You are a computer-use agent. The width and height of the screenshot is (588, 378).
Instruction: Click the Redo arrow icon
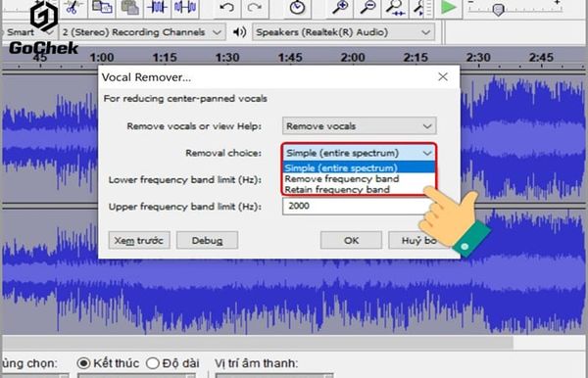coord(255,8)
